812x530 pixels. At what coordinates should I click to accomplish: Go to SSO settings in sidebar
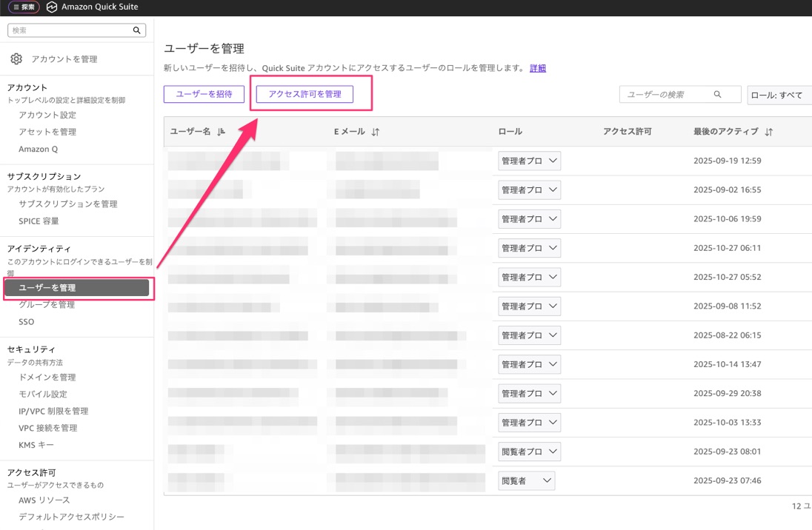click(x=27, y=322)
